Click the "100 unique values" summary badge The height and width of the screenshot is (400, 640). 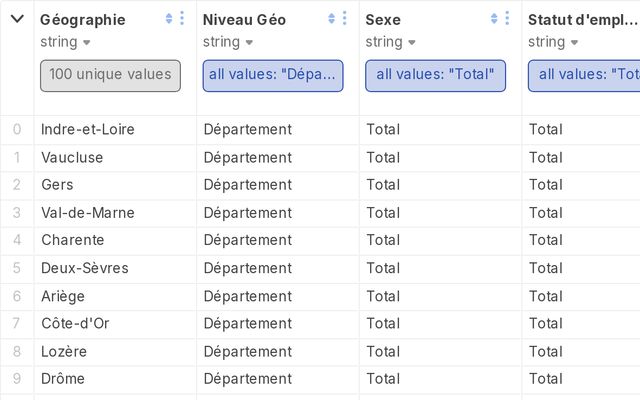click(x=110, y=75)
